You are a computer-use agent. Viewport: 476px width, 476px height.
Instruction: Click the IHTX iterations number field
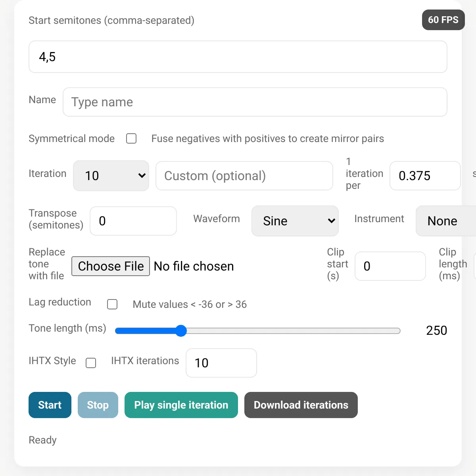coord(221,363)
